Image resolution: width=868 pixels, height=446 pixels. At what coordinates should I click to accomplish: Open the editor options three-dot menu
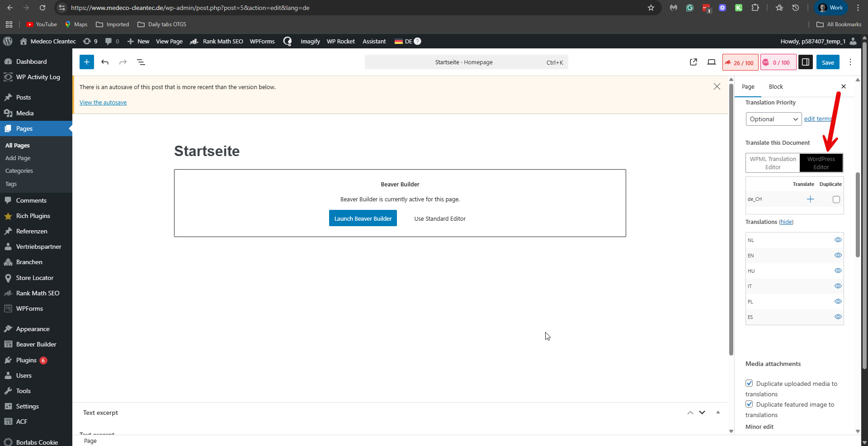(850, 62)
